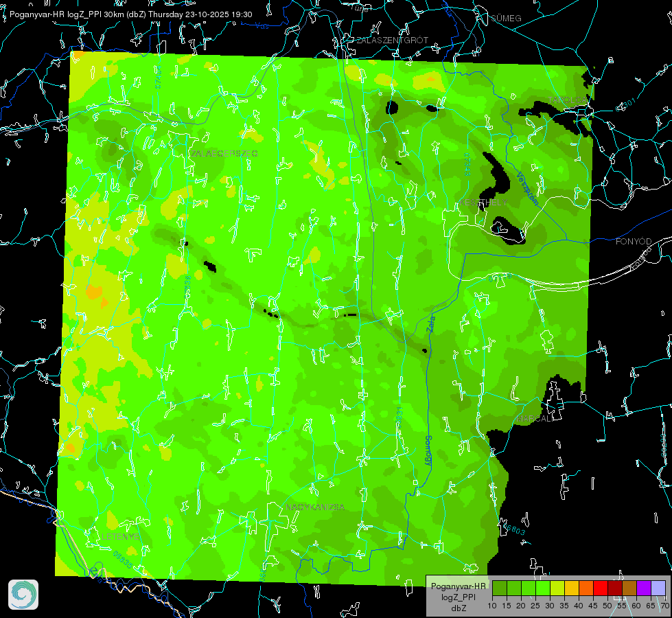
Task: Click the 50 value on the legend scale
Action: pos(607,606)
